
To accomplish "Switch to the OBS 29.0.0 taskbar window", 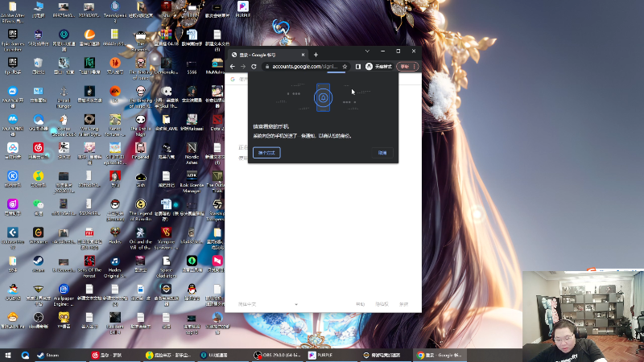I will click(x=277, y=355).
